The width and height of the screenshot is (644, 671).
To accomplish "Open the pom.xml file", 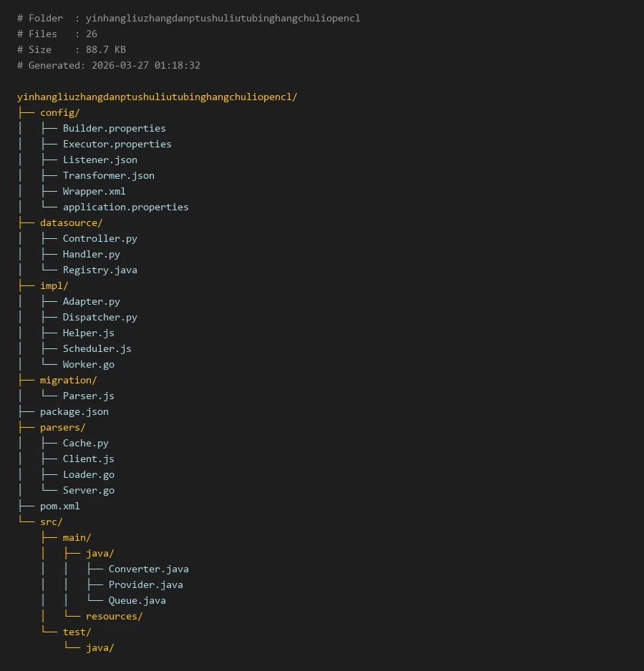I will point(60,506).
